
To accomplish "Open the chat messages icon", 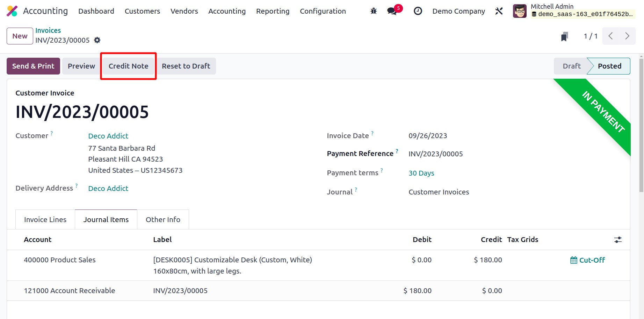I will [x=392, y=11].
